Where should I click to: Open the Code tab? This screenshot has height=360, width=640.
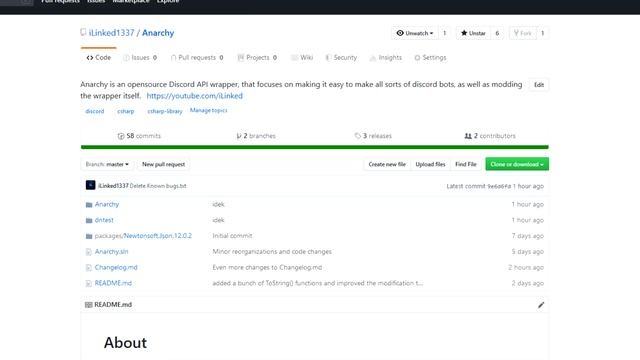click(98, 58)
